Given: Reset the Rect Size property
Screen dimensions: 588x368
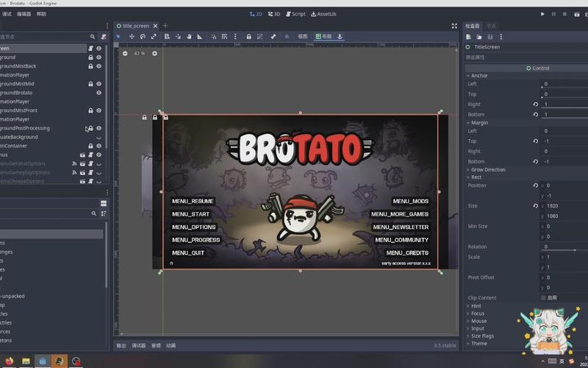Looking at the screenshot, I should pyautogui.click(x=536, y=206).
